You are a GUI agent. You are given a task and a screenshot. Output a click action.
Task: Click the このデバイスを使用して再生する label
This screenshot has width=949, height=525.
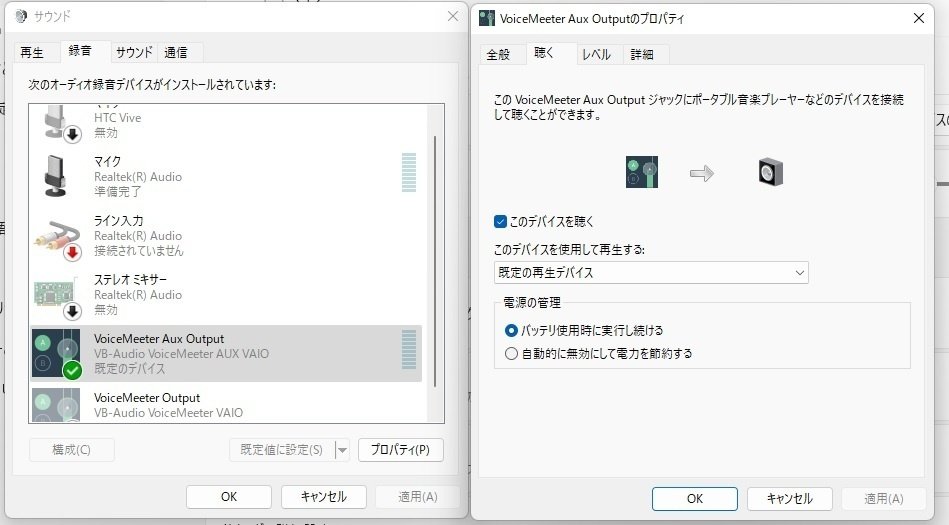point(569,249)
